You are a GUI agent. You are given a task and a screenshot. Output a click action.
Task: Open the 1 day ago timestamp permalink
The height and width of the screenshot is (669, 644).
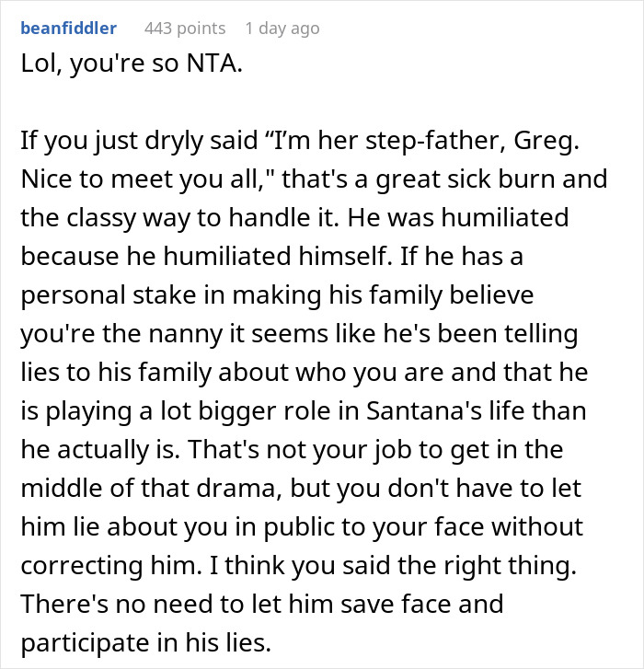point(282,29)
